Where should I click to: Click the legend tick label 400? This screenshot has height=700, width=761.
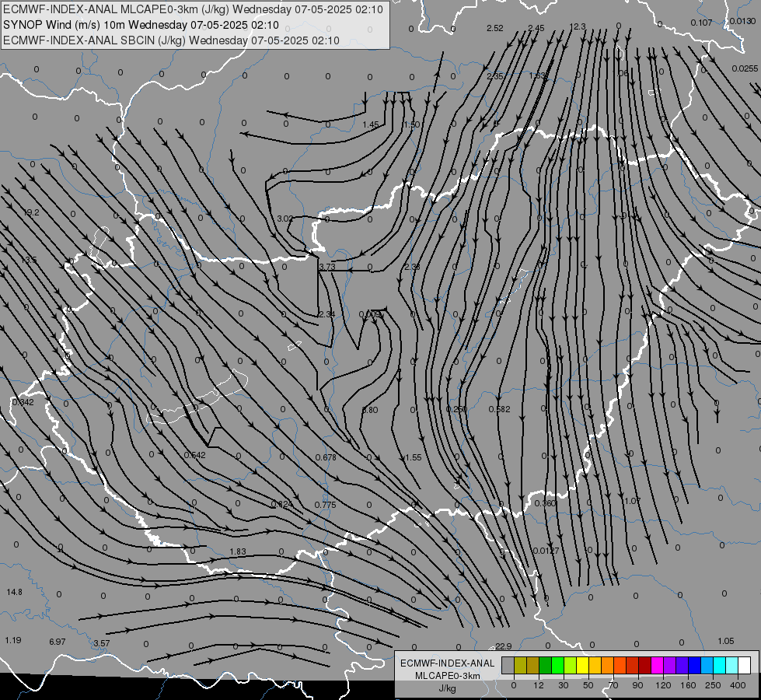point(738,685)
